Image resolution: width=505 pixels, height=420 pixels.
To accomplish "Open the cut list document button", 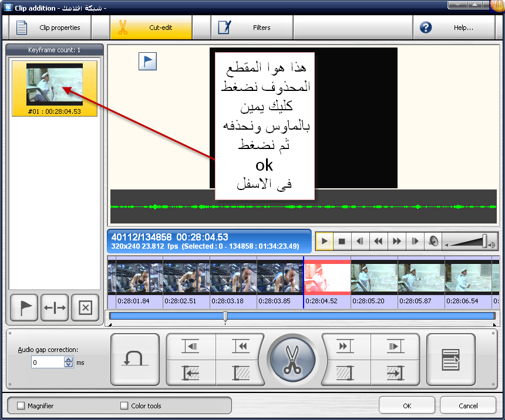I will 450,360.
